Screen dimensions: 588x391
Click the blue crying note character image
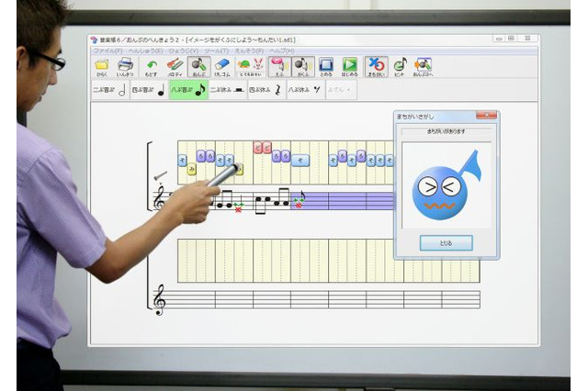pyautogui.click(x=447, y=185)
